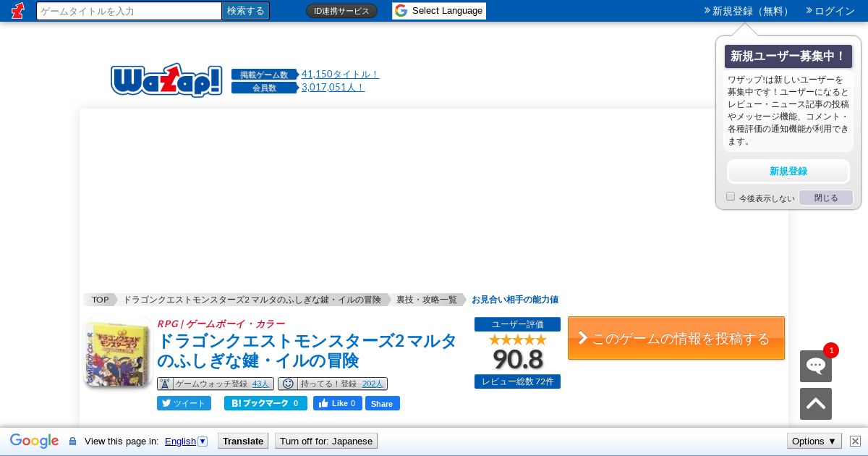Click the scroll-to-top arrow icon
Image resolution: width=868 pixels, height=456 pixels.
pos(816,404)
